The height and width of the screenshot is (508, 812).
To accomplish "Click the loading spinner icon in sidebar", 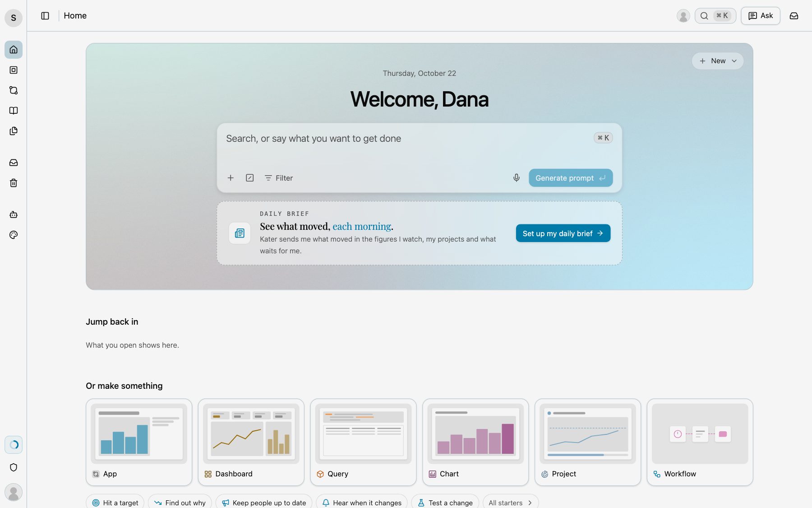I will (14, 445).
